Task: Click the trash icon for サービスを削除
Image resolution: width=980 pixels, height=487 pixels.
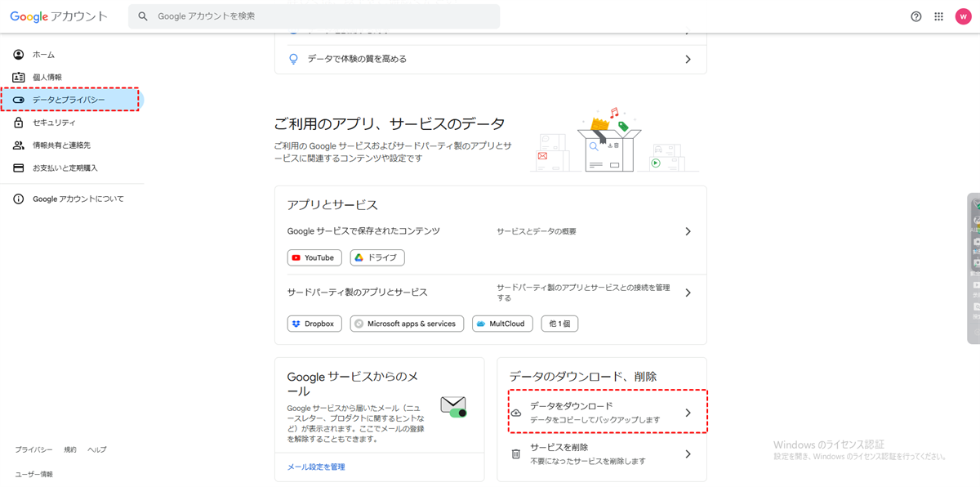Action: coord(516,453)
